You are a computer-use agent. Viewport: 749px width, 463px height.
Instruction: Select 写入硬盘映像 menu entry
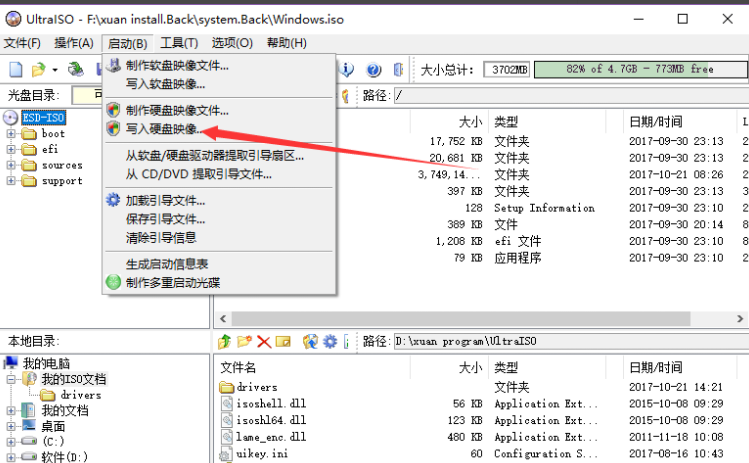[162, 129]
